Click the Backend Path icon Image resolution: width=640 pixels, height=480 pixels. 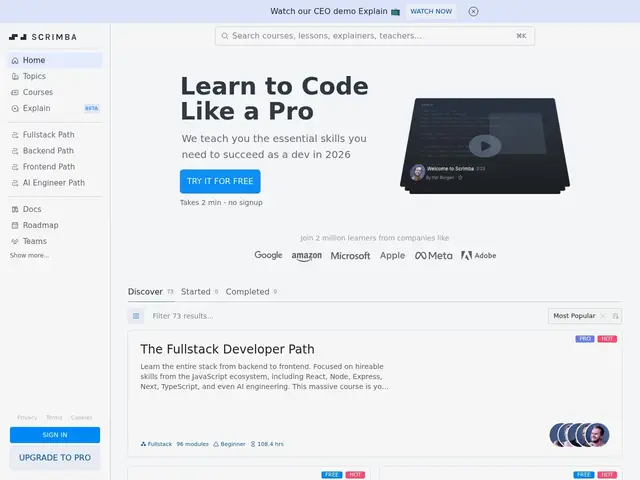[x=15, y=151]
